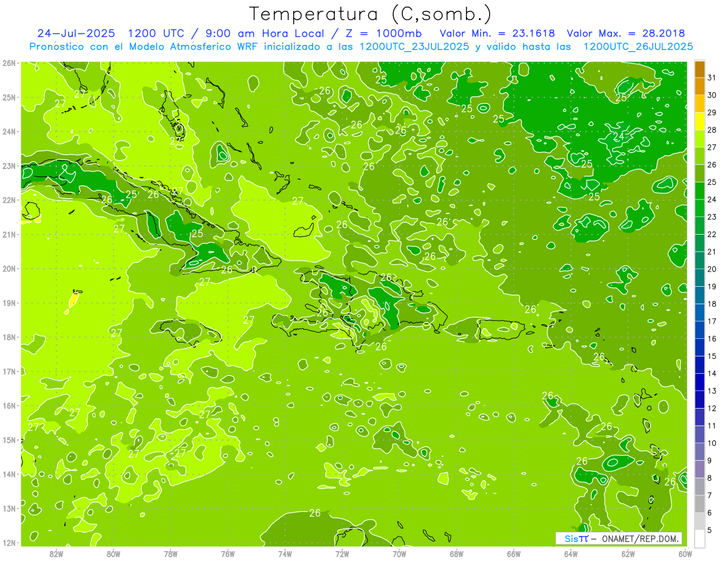Click the colorbar label "11"
The height and width of the screenshot is (562, 728).
(712, 426)
